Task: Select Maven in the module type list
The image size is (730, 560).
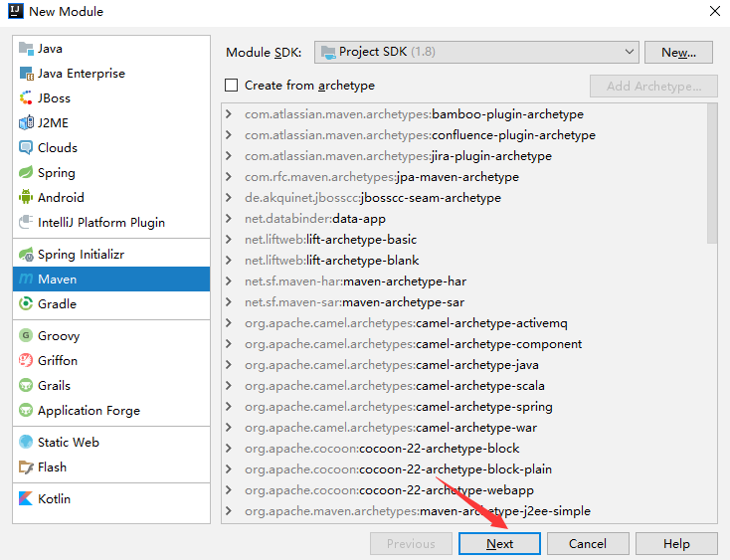Action: pos(111,280)
